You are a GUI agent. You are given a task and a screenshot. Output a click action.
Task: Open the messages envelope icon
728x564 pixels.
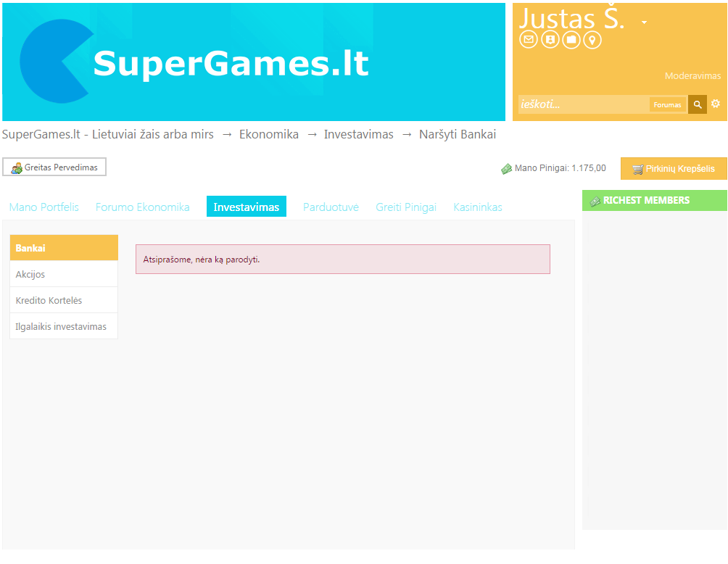click(529, 39)
